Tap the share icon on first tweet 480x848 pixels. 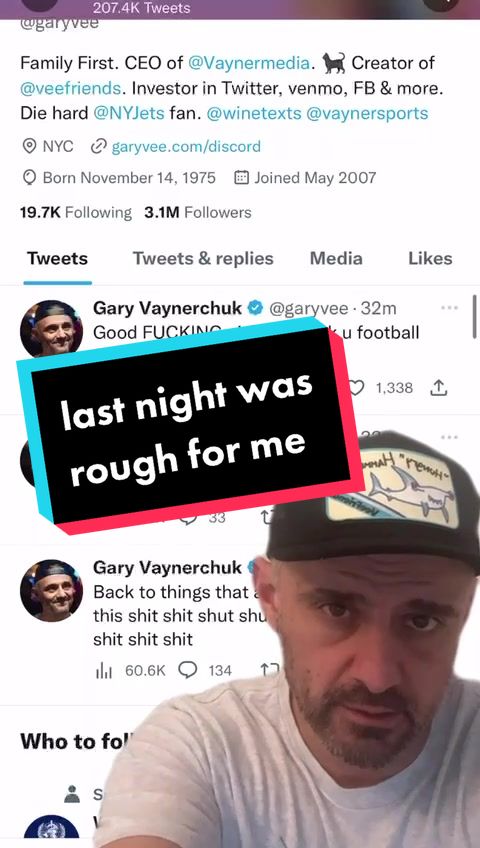pos(438,387)
